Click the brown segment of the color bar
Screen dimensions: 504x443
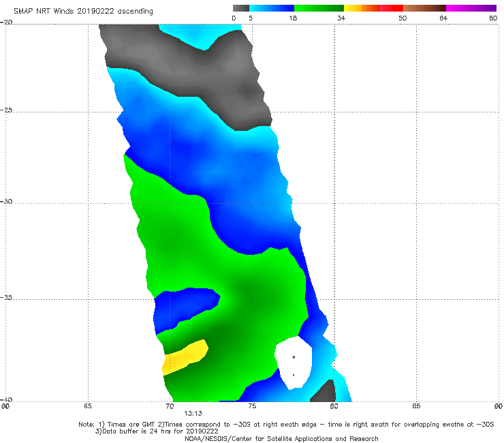click(x=424, y=8)
